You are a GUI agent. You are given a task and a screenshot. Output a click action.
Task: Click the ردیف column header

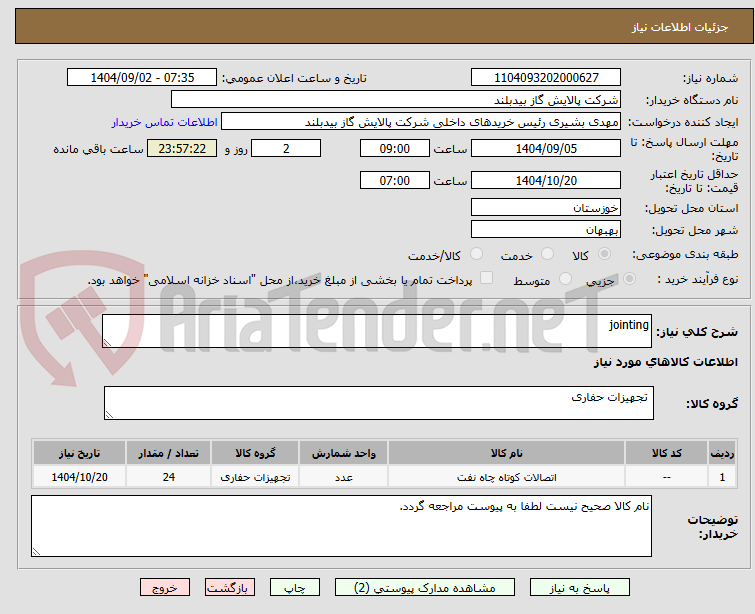click(x=722, y=453)
